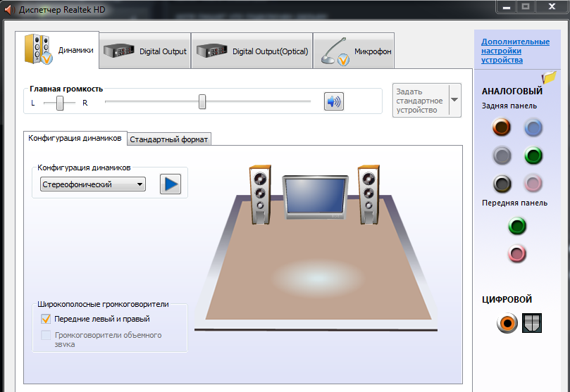570x392 pixels.
Task: Click the orange rear panel audio jack
Action: coord(502,127)
